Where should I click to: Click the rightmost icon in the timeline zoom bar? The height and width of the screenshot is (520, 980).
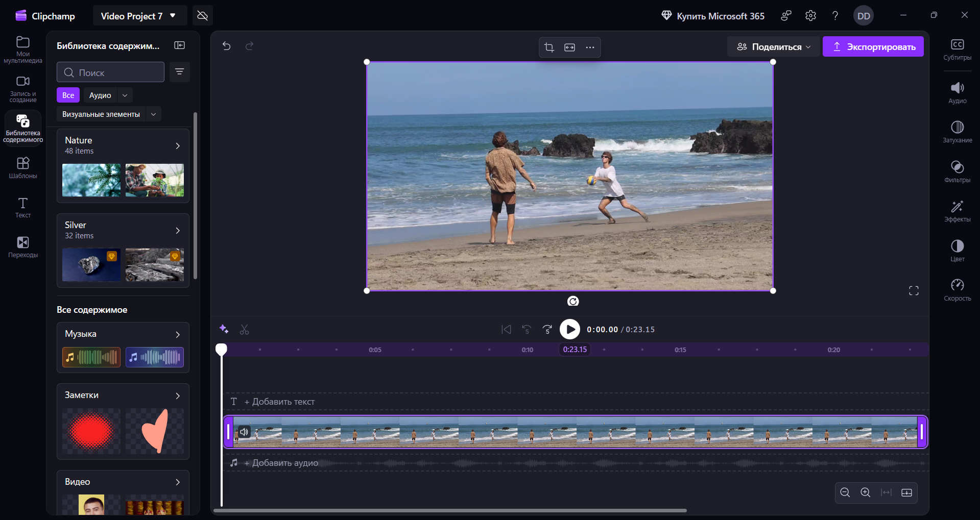point(907,492)
